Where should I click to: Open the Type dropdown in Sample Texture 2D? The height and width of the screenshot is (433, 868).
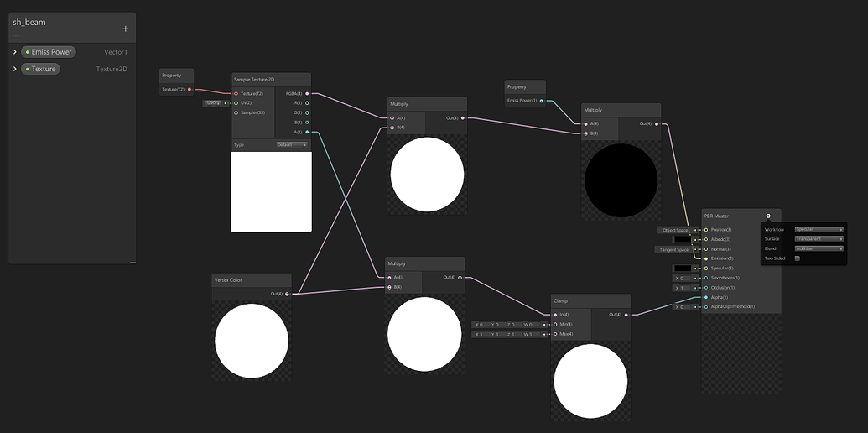[x=292, y=145]
